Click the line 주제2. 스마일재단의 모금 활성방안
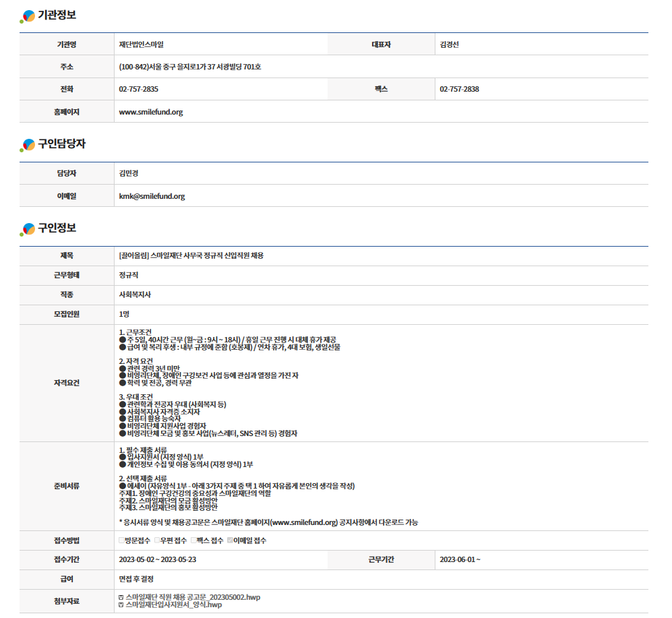This screenshot has height=618, width=672. (x=169, y=501)
